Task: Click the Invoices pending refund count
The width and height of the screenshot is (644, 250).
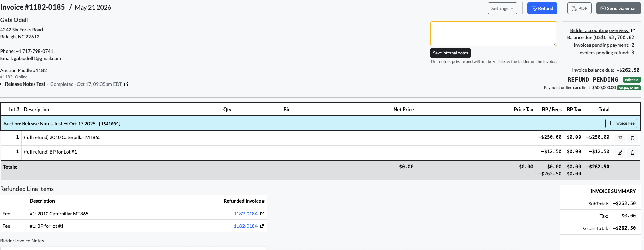Action: (633, 53)
